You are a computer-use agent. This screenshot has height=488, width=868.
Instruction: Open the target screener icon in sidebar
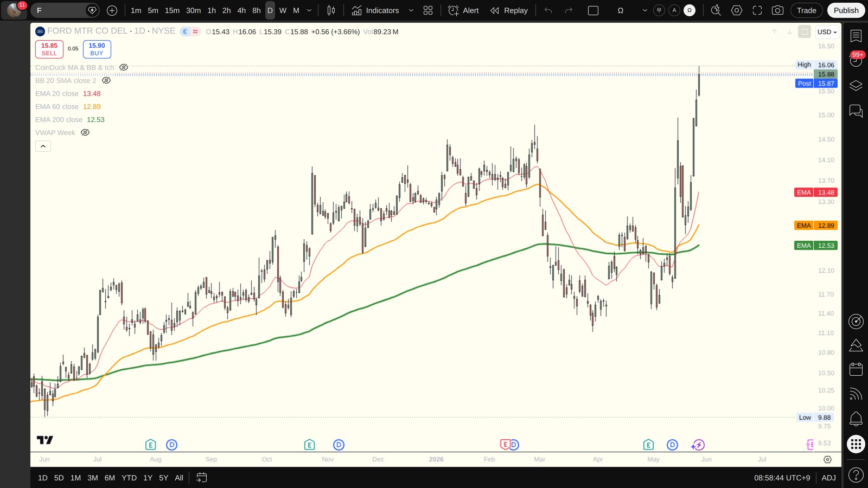(x=856, y=322)
